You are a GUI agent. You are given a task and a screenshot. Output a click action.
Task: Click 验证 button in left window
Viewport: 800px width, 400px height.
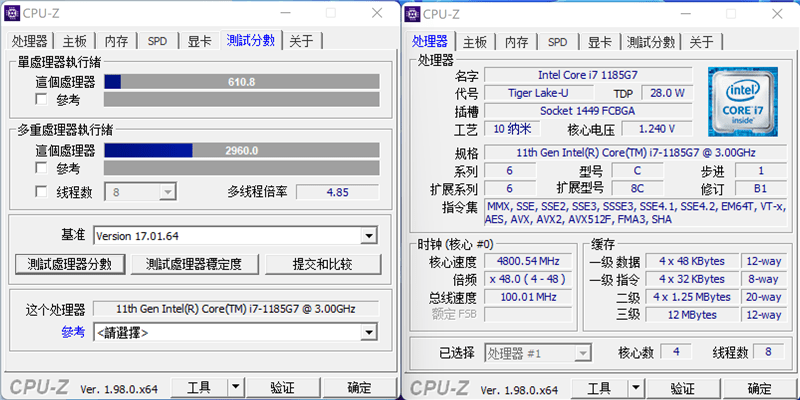pyautogui.click(x=283, y=387)
